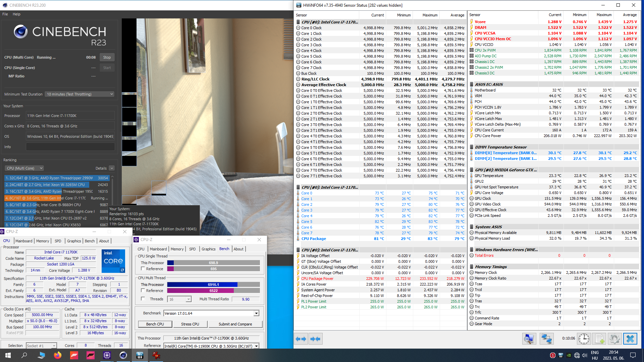Screen dimensions: 644x362
Task: Select the CPU Package temperature row
Action: coord(380,239)
